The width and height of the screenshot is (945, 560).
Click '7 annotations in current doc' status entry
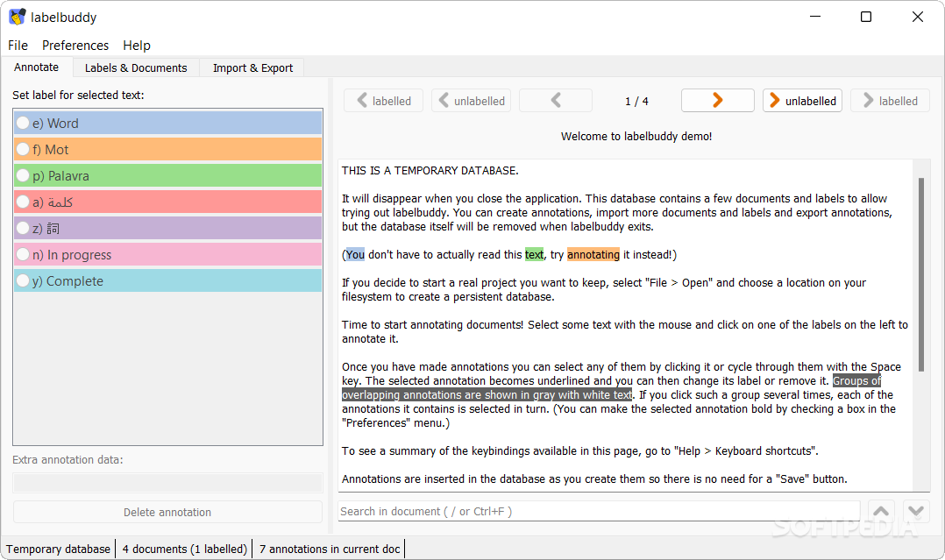(330, 549)
